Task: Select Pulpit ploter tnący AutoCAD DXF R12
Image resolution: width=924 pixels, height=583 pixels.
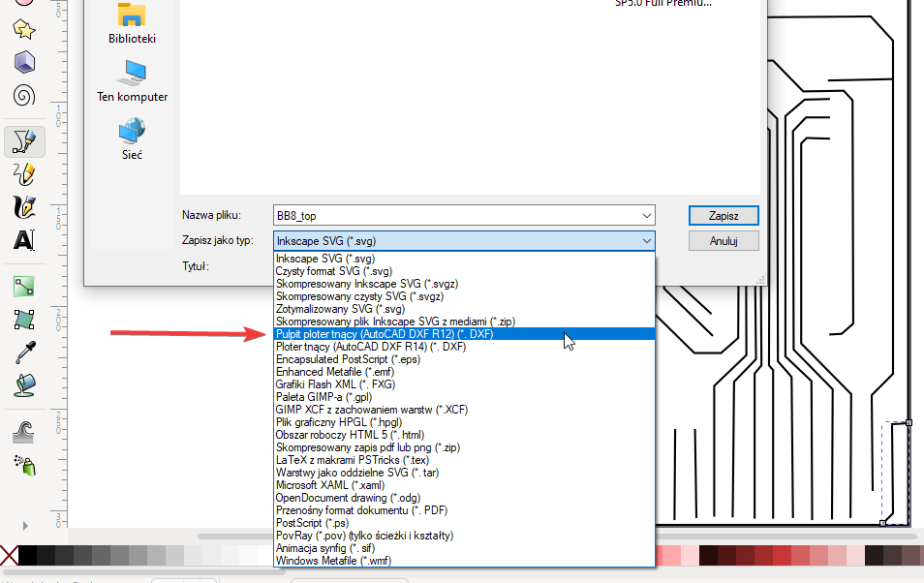Action: click(464, 334)
